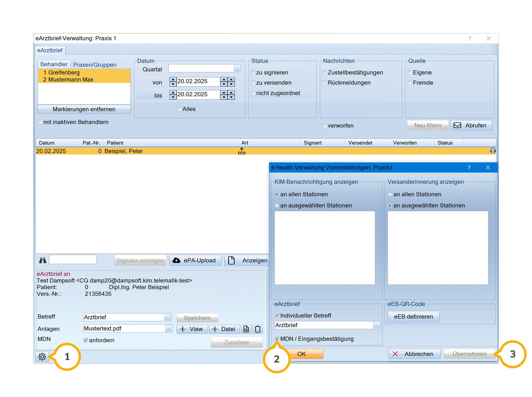Click the upload icon in Art column

[x=242, y=151]
